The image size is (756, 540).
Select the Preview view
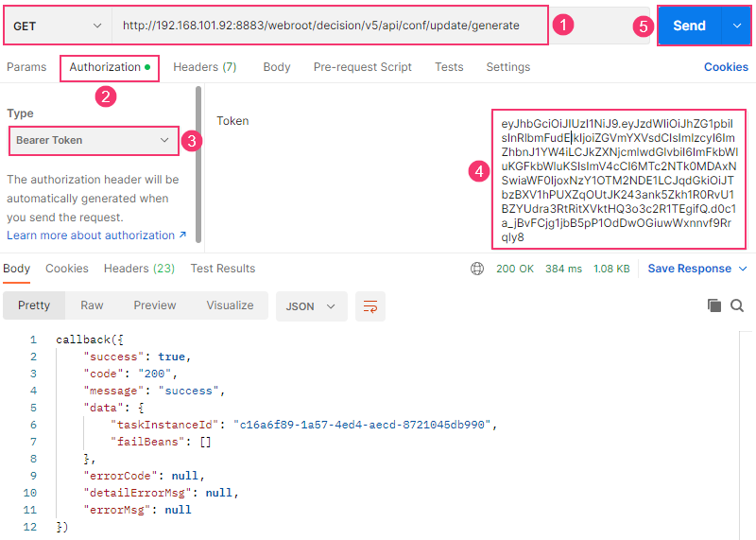(x=155, y=305)
